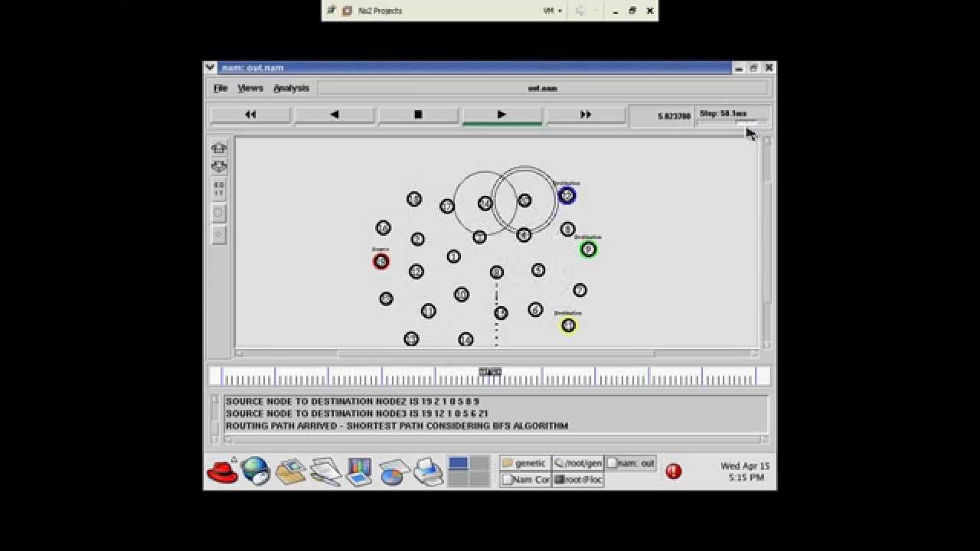Rewind the nam animation
The height and width of the screenshot is (551, 980).
[x=250, y=115]
